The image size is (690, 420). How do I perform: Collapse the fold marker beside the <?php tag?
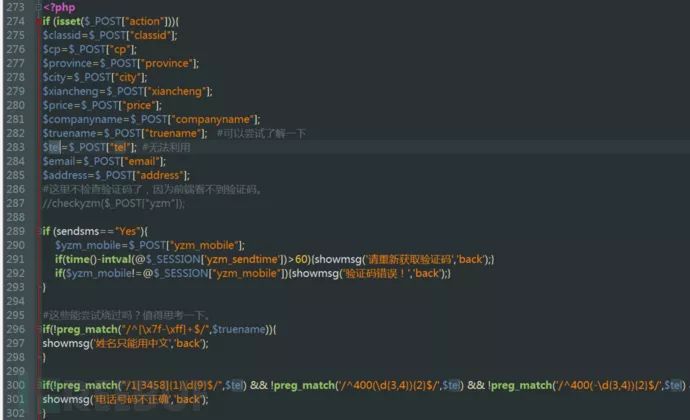point(38,7)
